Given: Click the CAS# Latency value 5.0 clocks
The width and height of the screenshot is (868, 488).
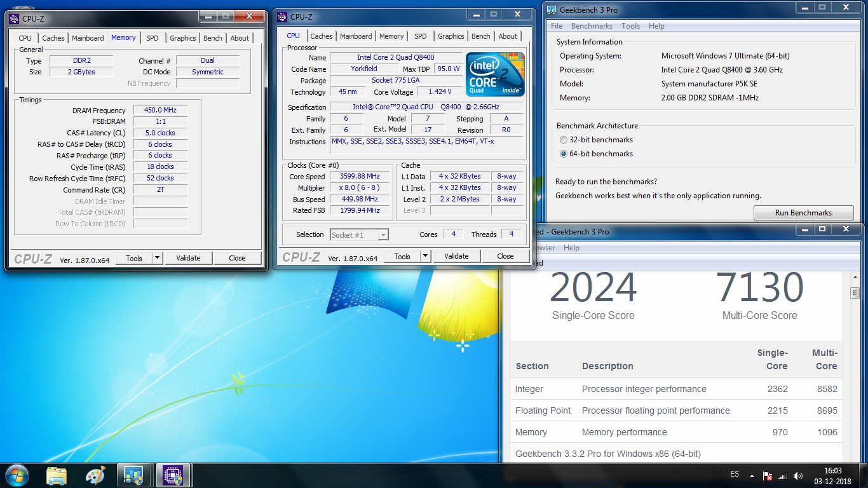Looking at the screenshot, I should coord(160,133).
